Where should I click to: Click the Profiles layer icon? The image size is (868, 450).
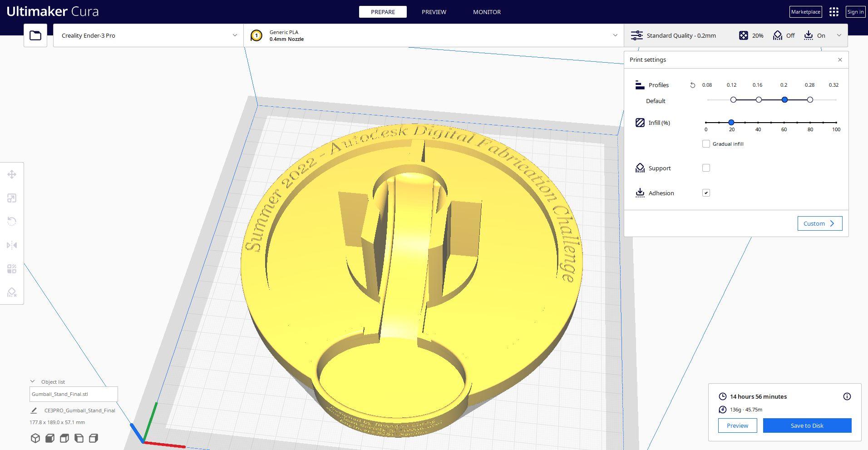pos(640,85)
